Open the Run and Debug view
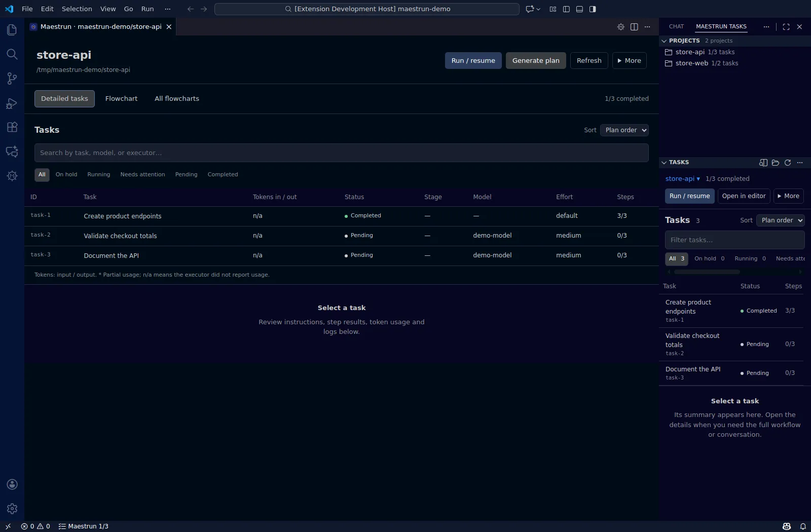 (12, 103)
